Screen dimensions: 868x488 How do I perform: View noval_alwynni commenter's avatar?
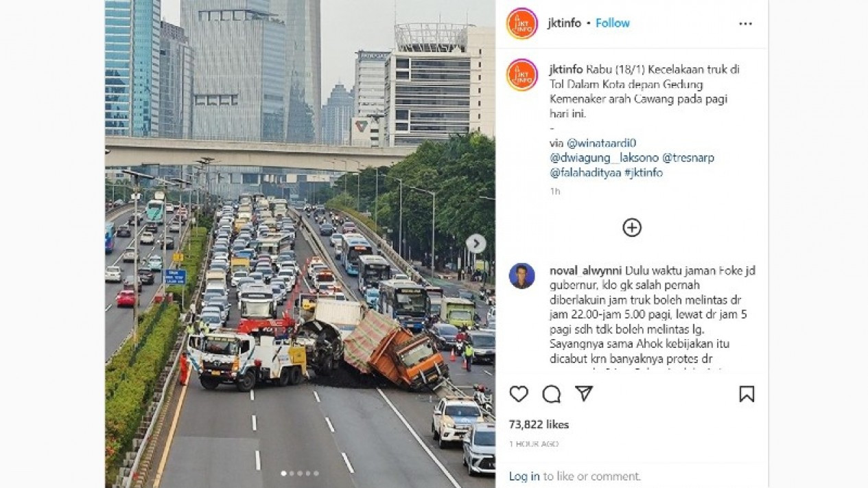click(522, 276)
